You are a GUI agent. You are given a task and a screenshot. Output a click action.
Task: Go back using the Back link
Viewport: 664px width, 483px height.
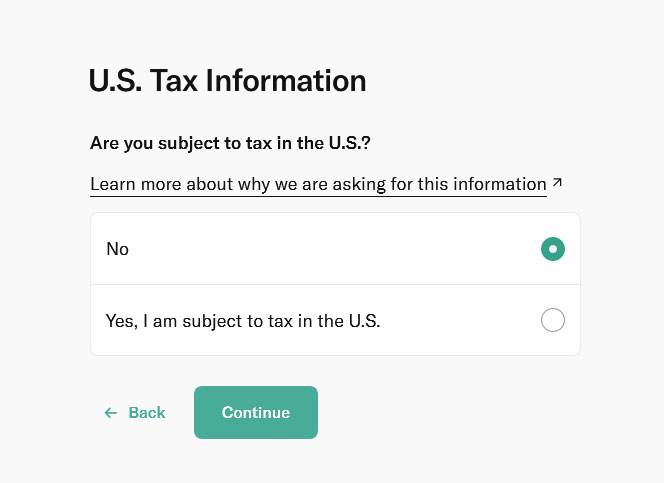pos(135,413)
